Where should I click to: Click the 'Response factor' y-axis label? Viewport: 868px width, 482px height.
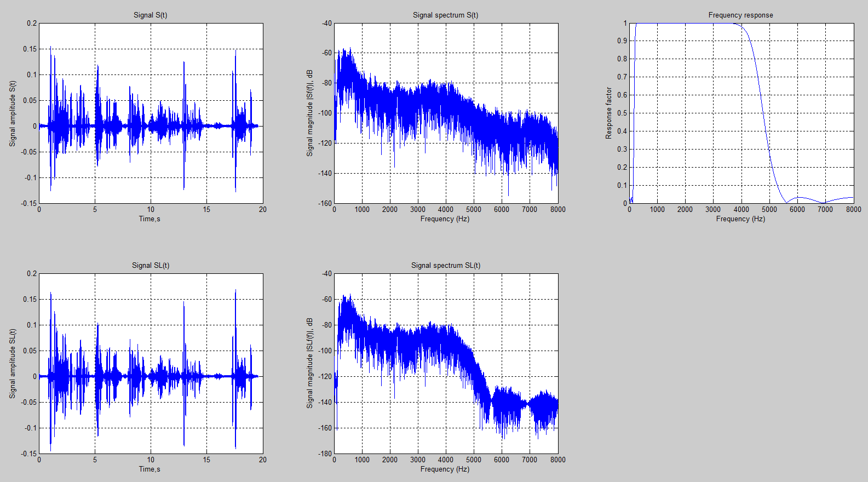point(608,113)
